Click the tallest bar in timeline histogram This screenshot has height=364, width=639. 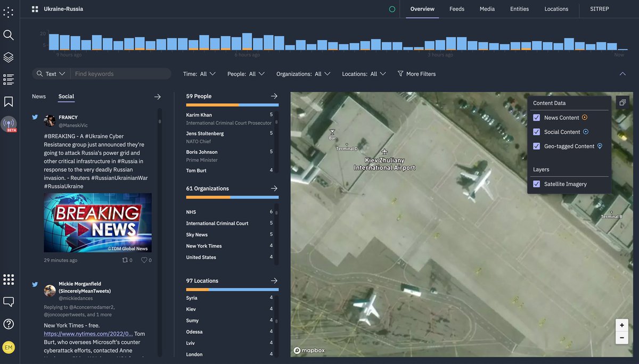coord(247,42)
